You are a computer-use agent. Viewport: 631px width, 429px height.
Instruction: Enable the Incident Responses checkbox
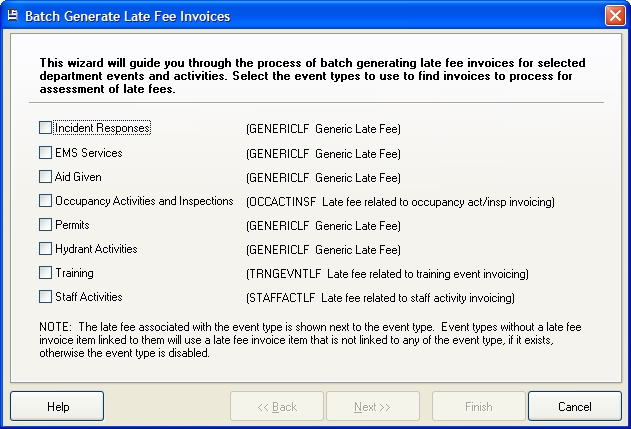pos(45,128)
